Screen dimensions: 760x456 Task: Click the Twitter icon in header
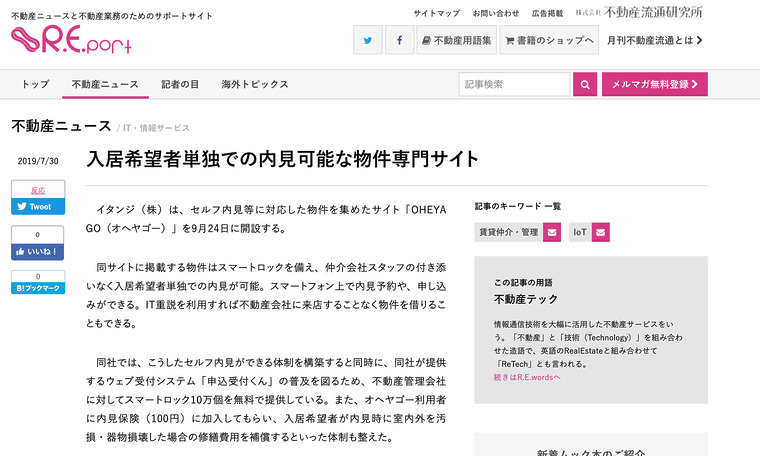(x=368, y=41)
